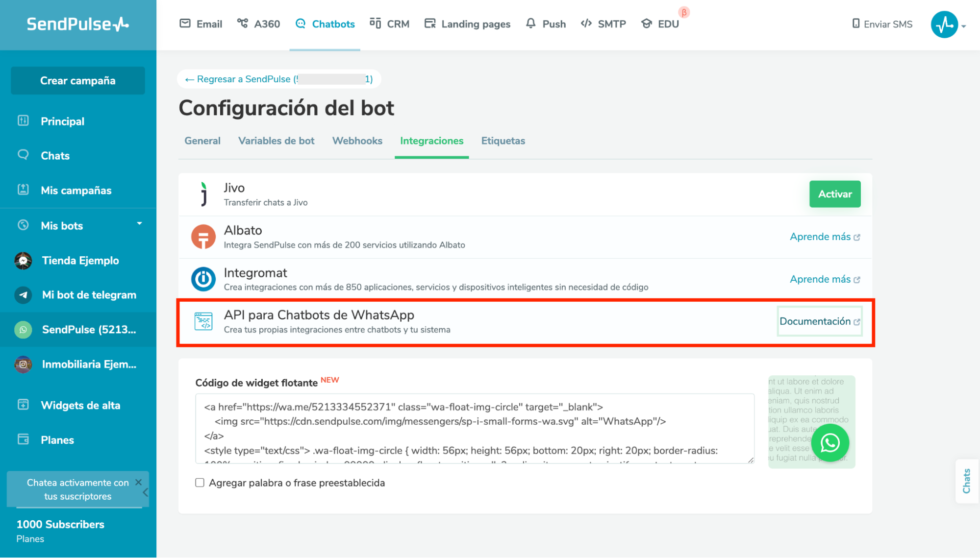Click the Crear campaña button
Screen dimensions: 980x558
pos(78,80)
